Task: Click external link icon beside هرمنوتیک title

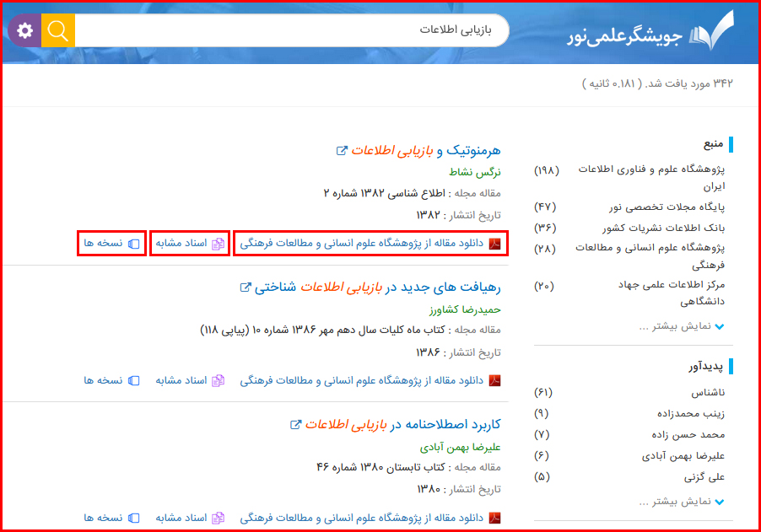Action: click(x=342, y=150)
